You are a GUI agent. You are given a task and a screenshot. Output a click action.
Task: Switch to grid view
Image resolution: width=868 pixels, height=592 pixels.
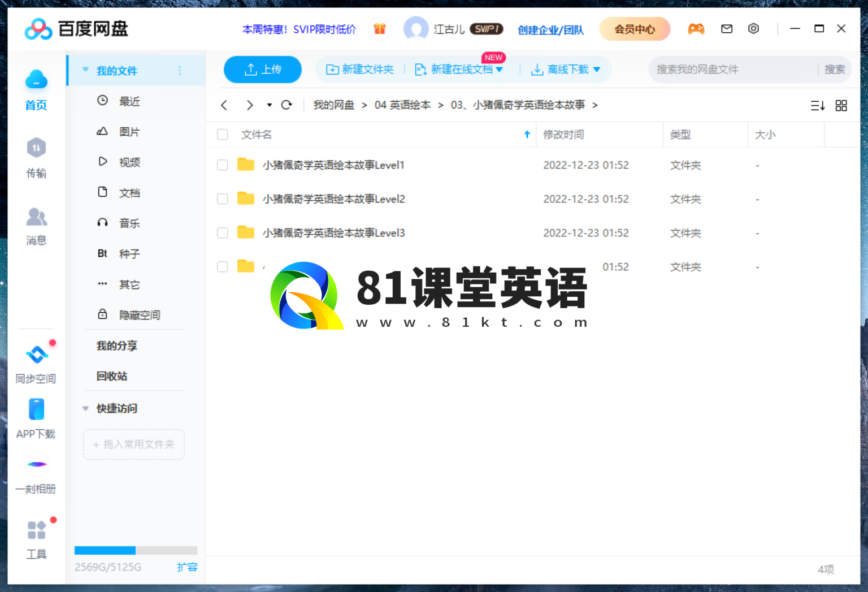pos(841,106)
